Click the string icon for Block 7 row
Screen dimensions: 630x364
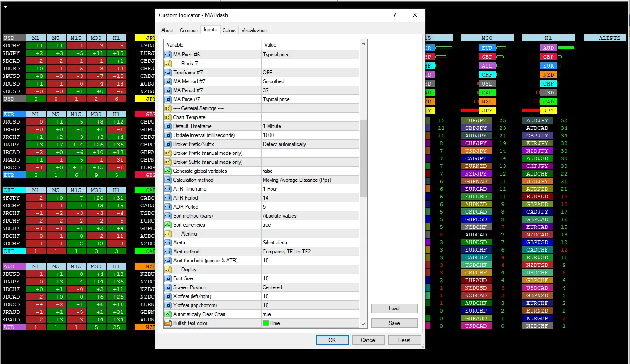click(168, 64)
